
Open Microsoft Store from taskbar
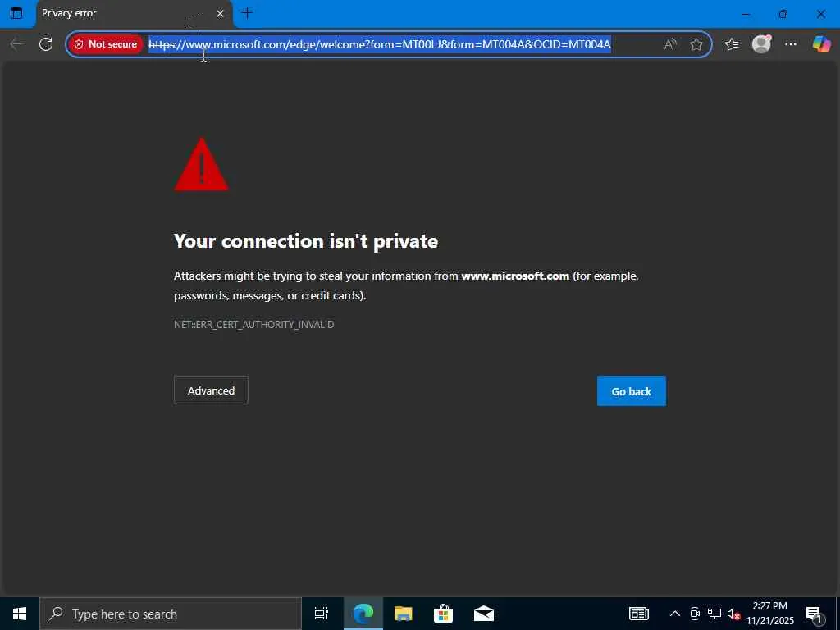coord(443,614)
